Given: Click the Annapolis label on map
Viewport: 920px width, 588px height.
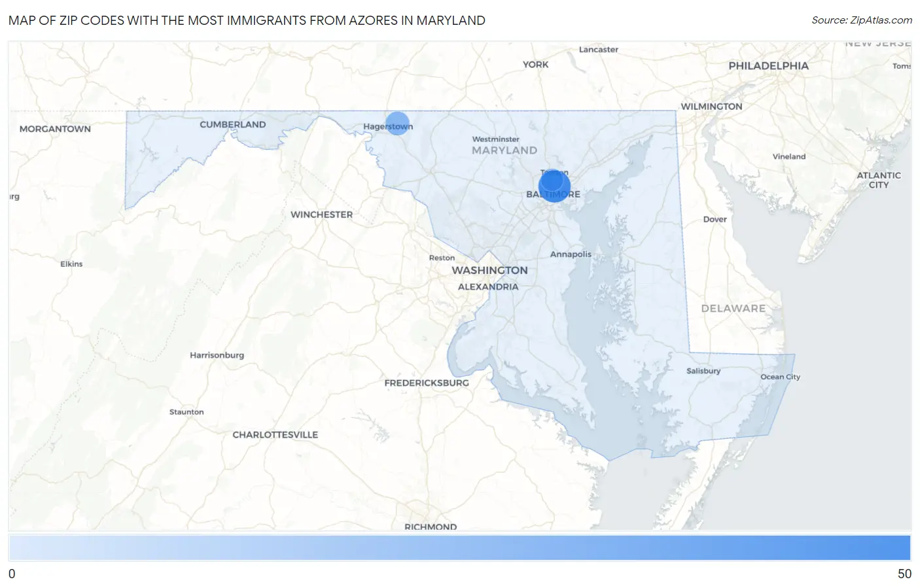Looking at the screenshot, I should (571, 254).
